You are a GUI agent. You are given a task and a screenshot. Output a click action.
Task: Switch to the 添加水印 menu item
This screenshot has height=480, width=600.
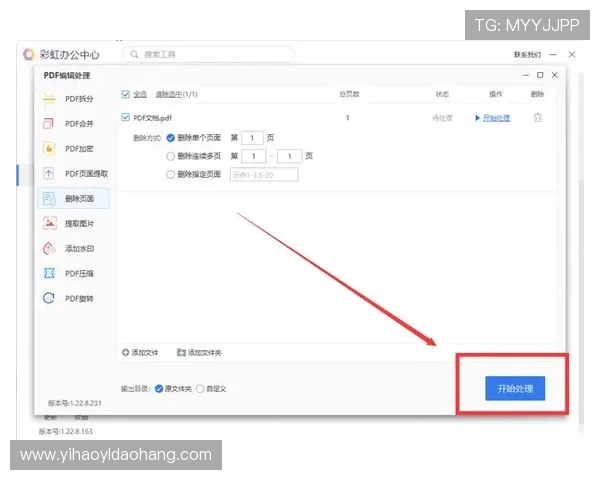click(x=79, y=248)
